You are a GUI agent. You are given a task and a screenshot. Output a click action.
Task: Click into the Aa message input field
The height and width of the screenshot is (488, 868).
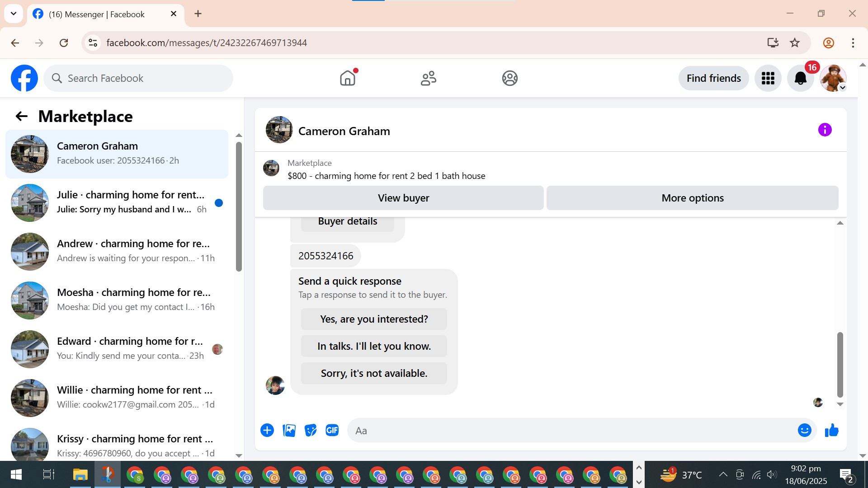click(572, 431)
